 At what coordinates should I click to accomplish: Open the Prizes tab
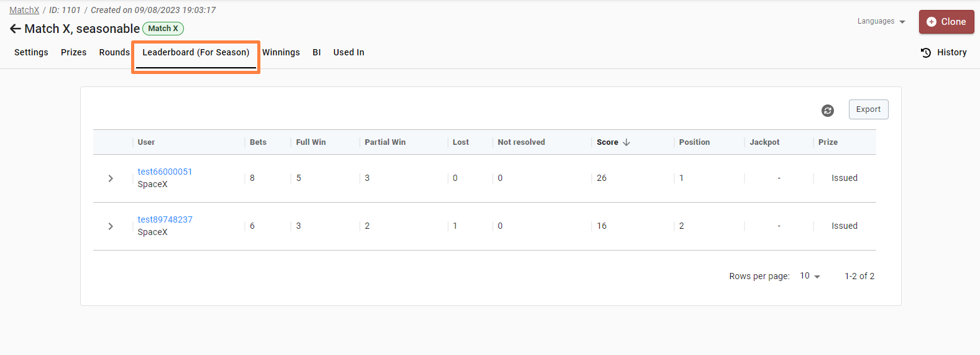click(73, 53)
